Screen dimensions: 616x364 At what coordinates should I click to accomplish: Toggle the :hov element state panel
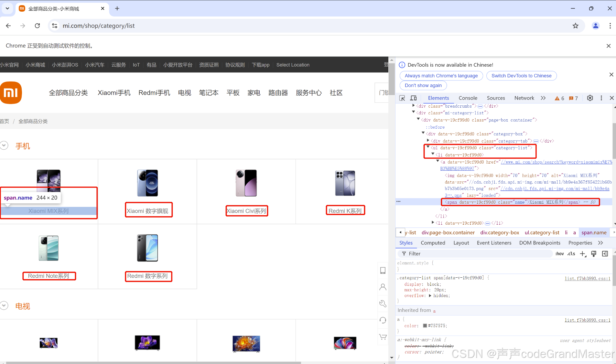point(559,254)
